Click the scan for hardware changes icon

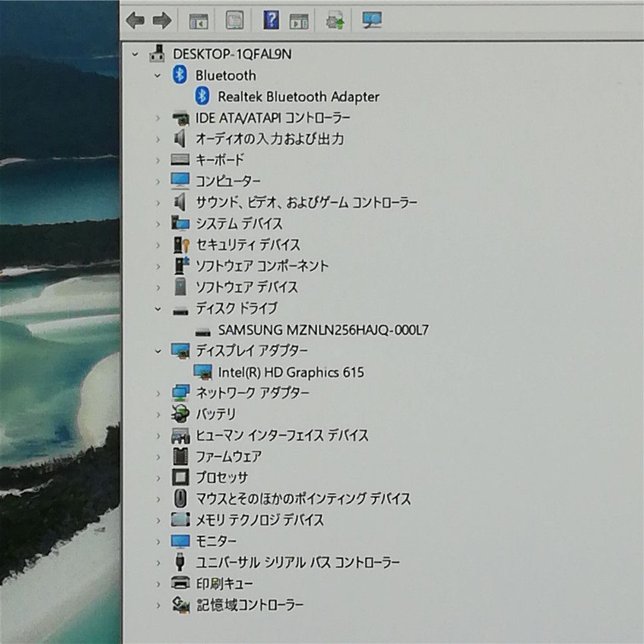[x=335, y=20]
